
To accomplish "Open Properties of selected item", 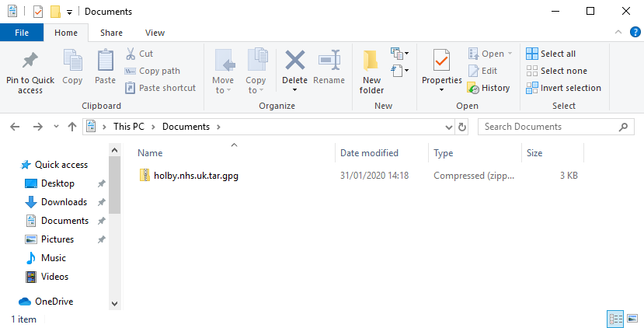I will pos(441,61).
